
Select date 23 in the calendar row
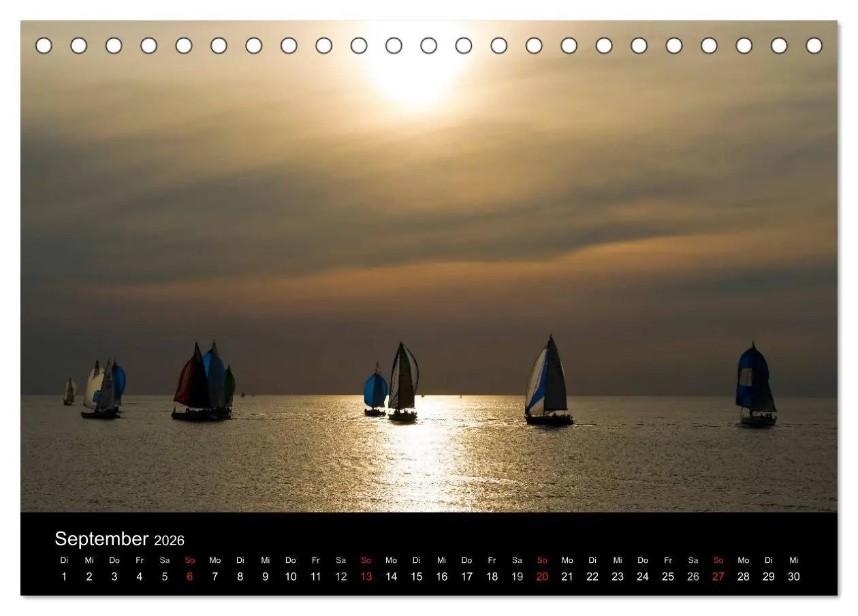click(618, 577)
